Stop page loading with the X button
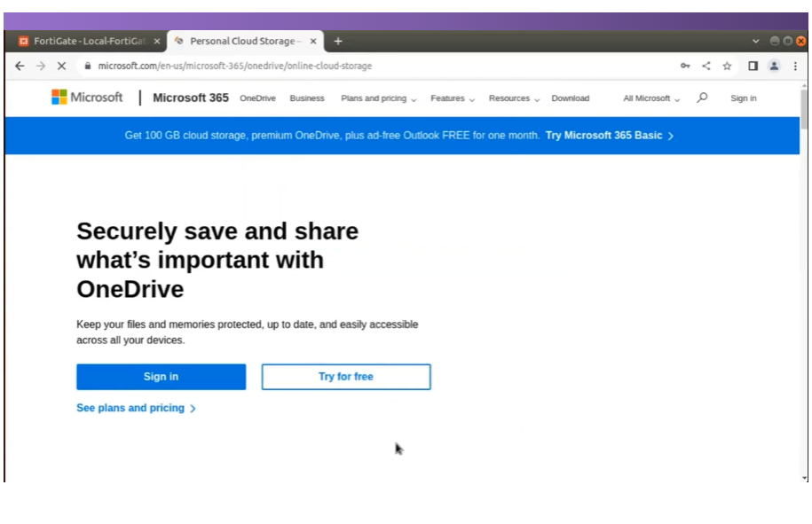 pos(61,66)
